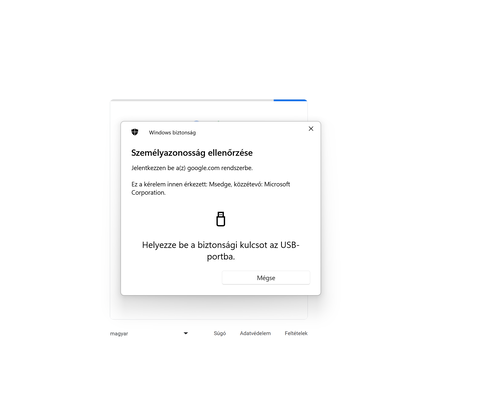The height and width of the screenshot is (415, 480).
Task: Open the Feltételek terms link
Action: click(x=296, y=333)
